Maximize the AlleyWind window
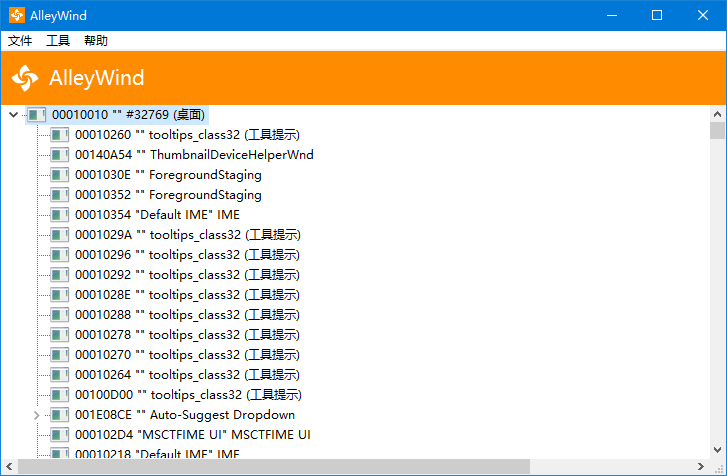 [x=657, y=15]
